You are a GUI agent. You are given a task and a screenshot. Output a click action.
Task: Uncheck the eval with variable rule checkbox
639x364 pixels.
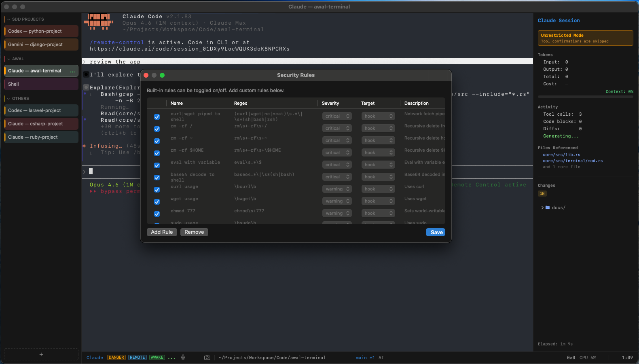click(157, 165)
